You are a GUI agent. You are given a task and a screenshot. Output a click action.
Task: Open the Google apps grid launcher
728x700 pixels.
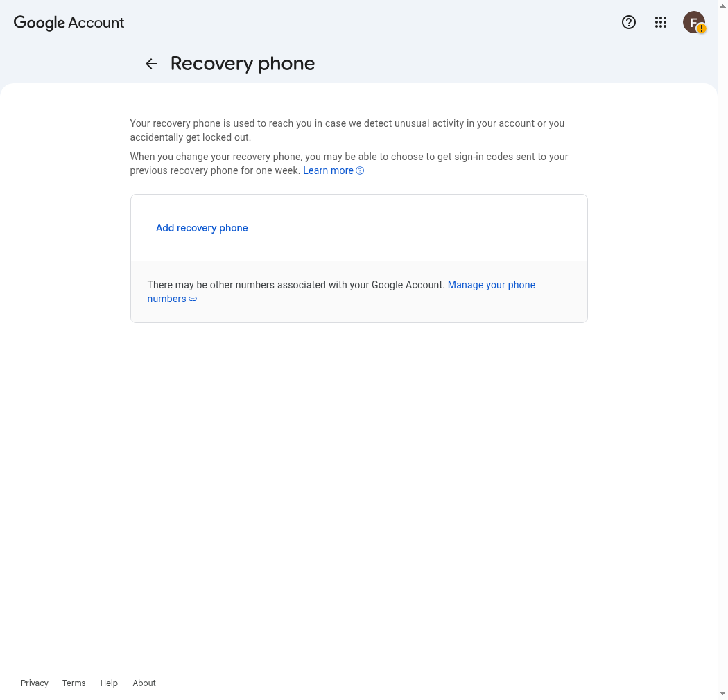point(661,22)
